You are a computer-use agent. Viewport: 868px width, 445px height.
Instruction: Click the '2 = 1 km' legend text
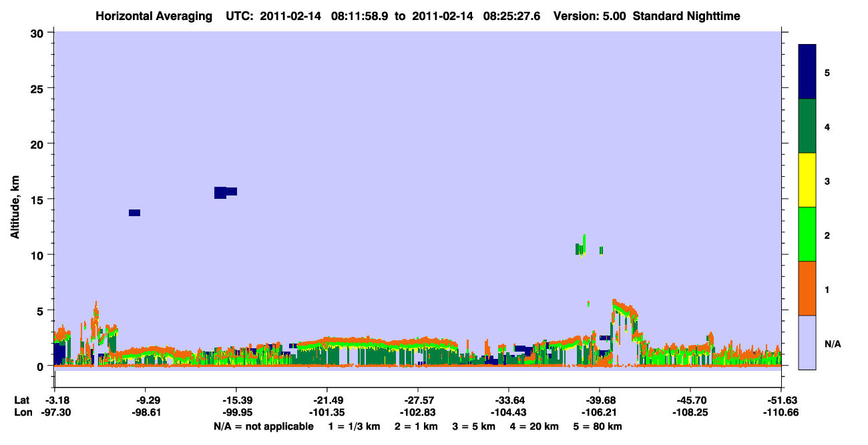[417, 426]
